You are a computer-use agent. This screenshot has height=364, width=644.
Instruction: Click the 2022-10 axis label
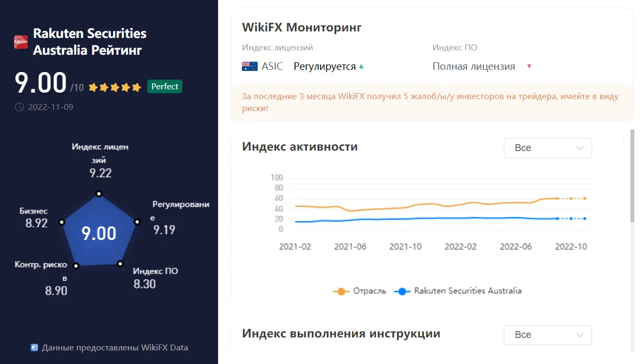point(571,246)
